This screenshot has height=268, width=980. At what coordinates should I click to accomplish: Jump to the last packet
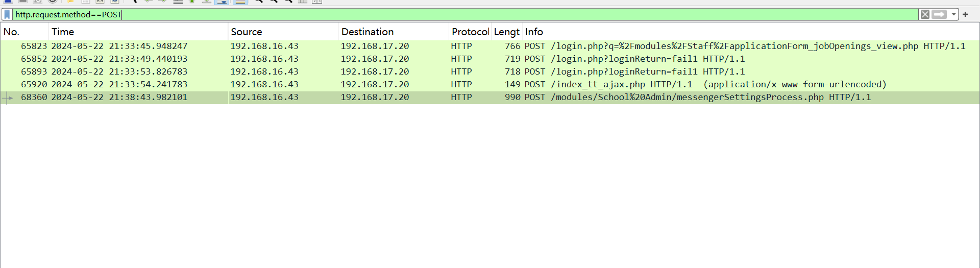(x=207, y=2)
